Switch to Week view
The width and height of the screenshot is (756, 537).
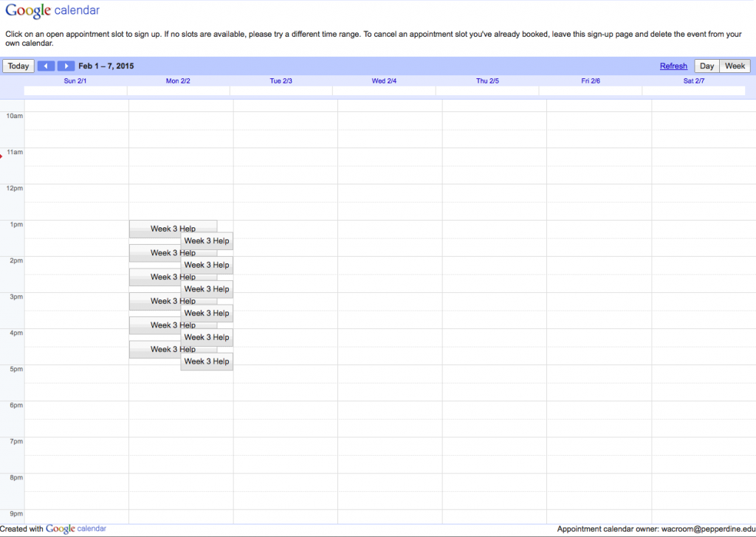(735, 66)
